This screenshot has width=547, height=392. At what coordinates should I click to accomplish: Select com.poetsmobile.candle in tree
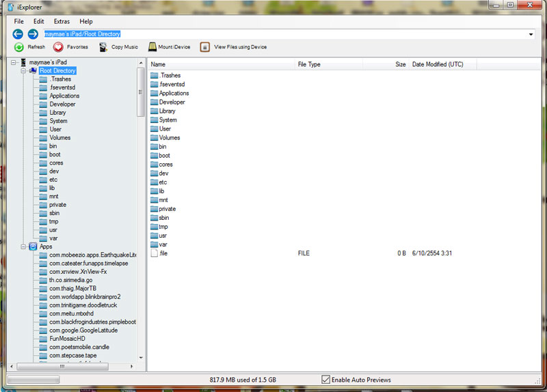coord(79,347)
